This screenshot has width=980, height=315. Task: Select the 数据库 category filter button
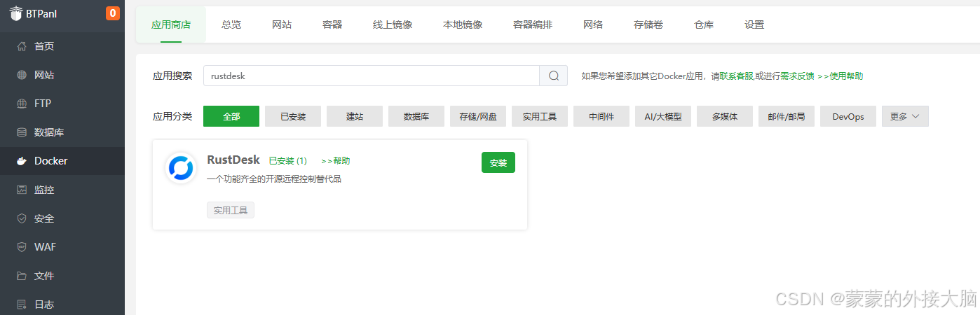(416, 116)
